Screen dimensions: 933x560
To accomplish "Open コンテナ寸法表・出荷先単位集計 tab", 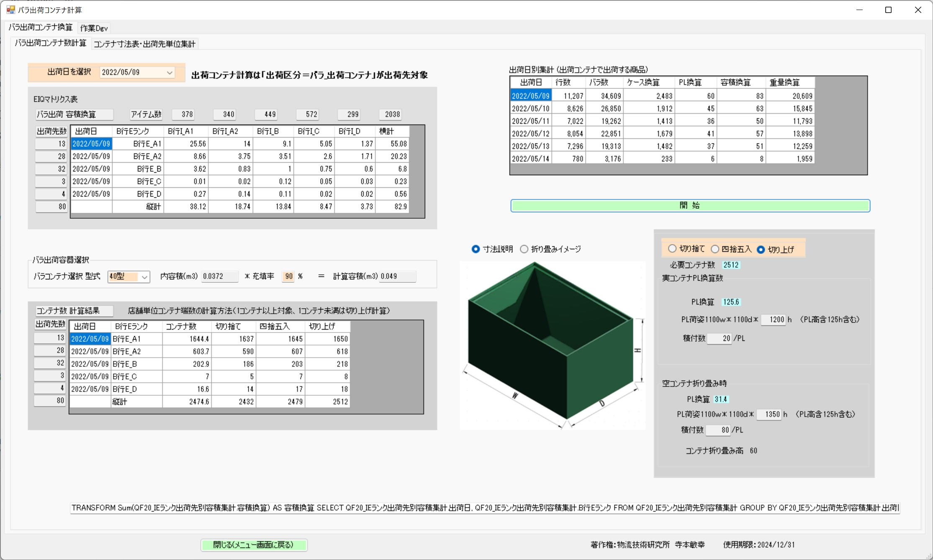I will click(144, 44).
